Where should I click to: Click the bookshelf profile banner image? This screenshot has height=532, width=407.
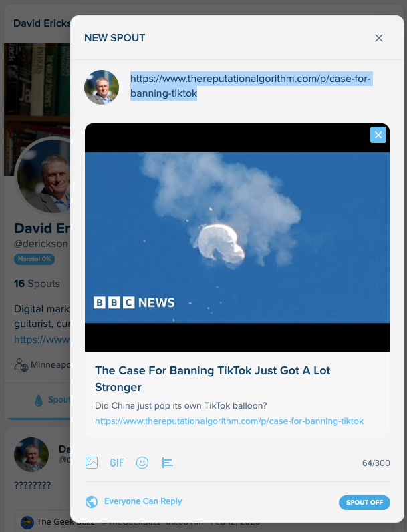37,90
